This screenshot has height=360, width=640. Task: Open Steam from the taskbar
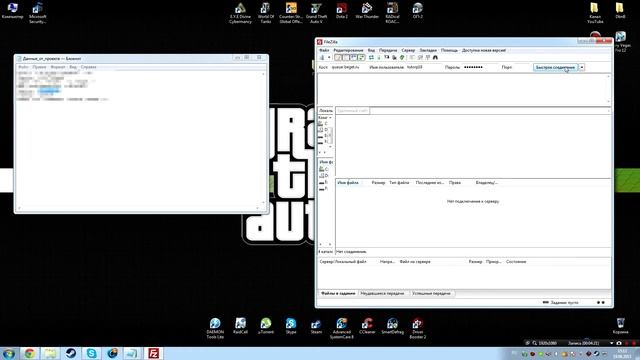pos(71,353)
